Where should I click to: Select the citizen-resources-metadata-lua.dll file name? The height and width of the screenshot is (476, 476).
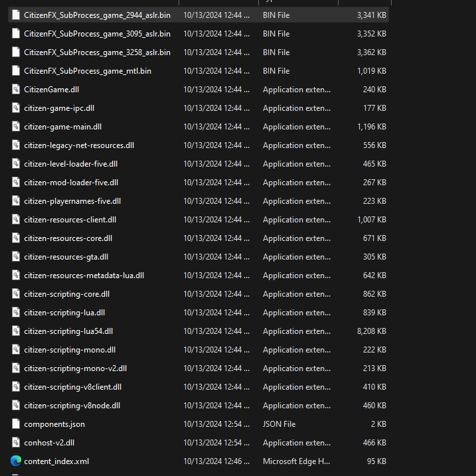pos(84,276)
